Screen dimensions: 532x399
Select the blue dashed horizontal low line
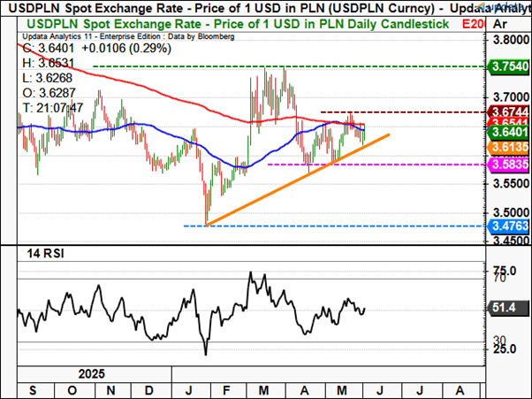(x=335, y=226)
